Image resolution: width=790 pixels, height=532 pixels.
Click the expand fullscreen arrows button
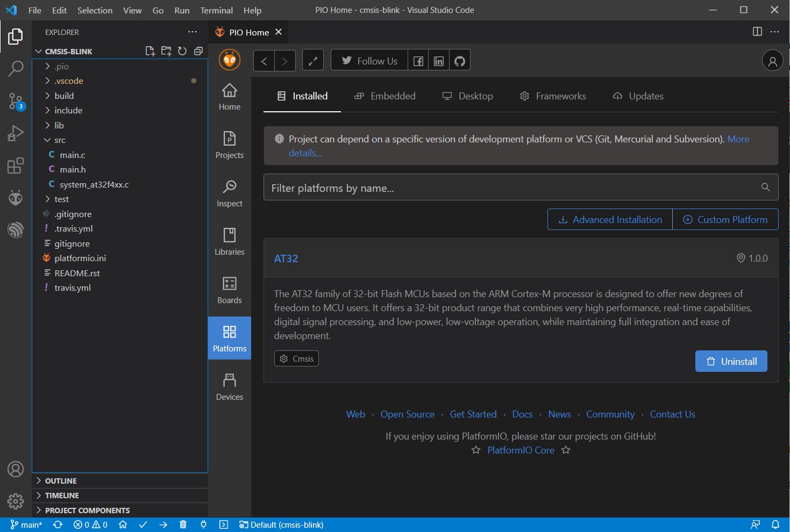click(x=313, y=61)
